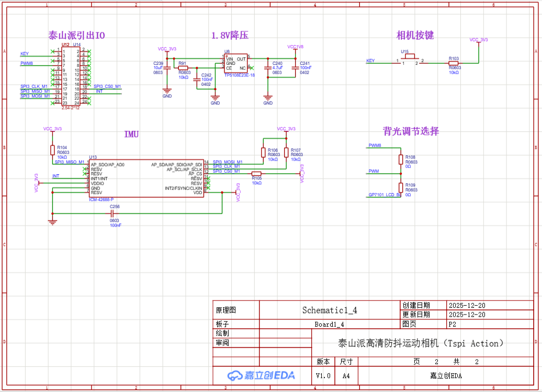The image size is (542, 392).
Task: Click the '背光调节选择' heading text
Action: (x=411, y=131)
